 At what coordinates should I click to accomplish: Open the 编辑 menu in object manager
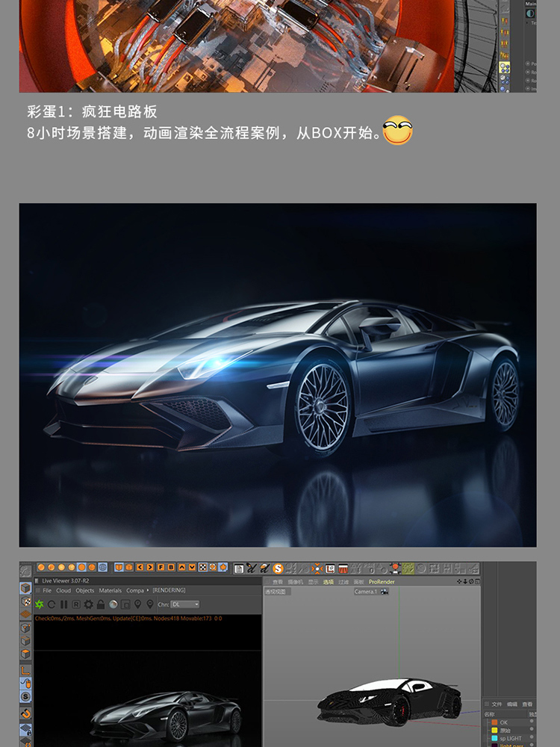(x=512, y=704)
